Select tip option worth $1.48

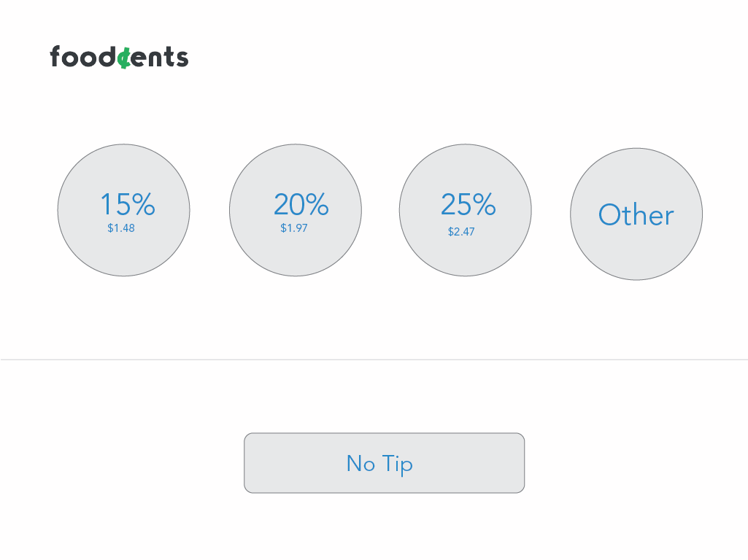[x=123, y=210]
